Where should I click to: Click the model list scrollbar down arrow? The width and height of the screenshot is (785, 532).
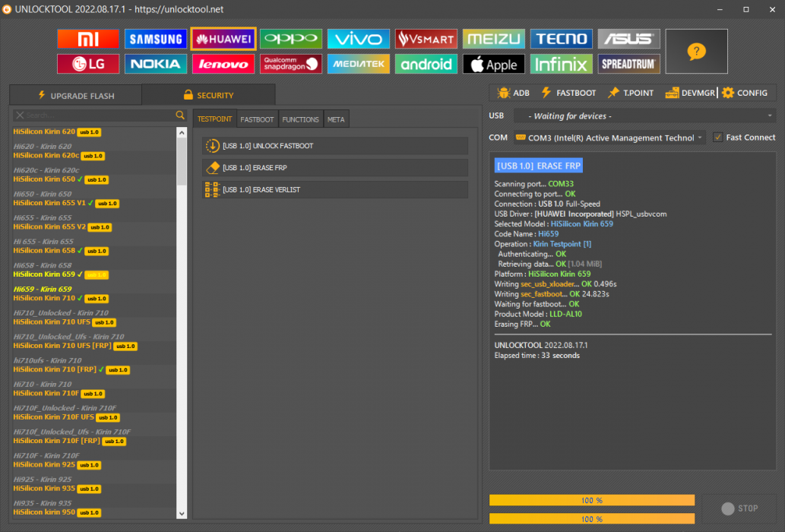click(182, 514)
